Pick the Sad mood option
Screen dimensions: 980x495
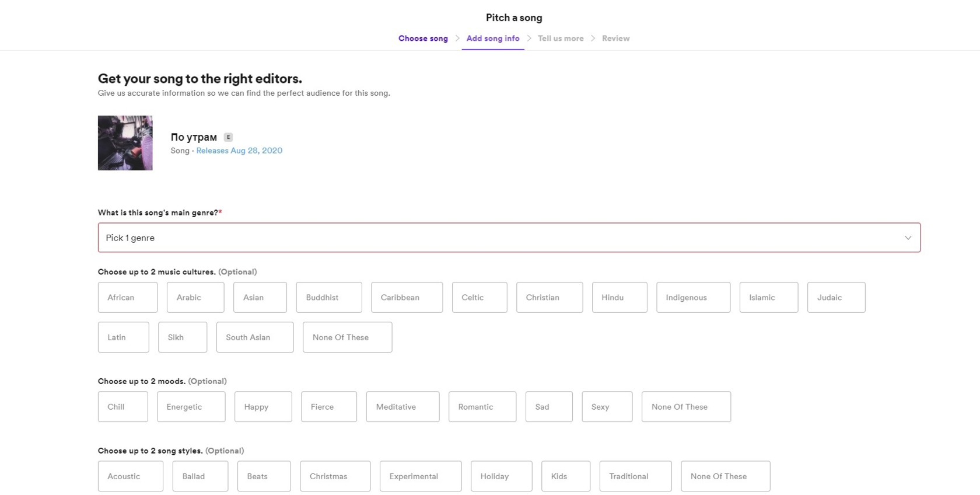(548, 407)
